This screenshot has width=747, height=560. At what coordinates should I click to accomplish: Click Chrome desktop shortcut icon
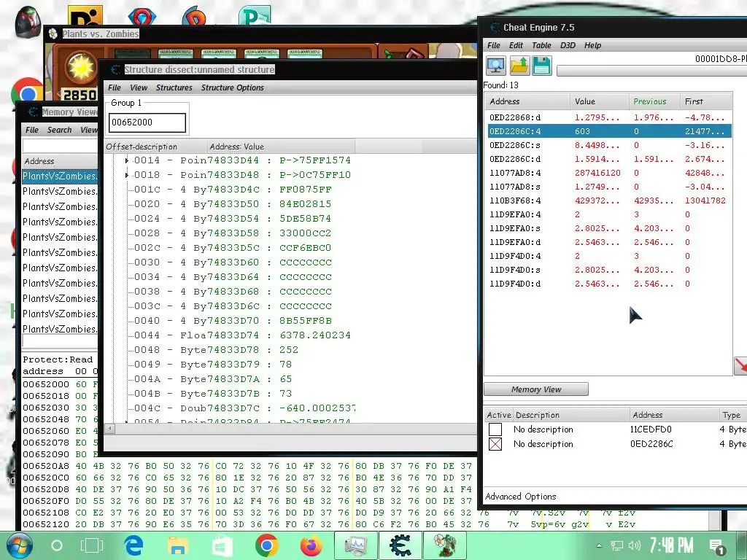(x=28, y=93)
